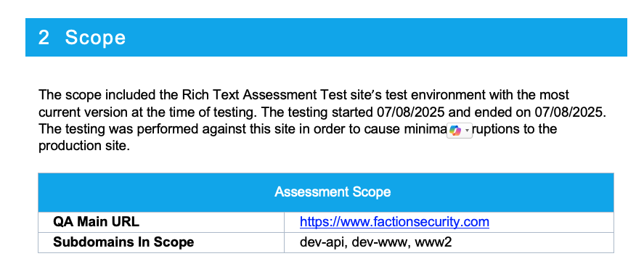Expand the Copilot dropdown arrow
Screen dimensions: 644x272
pos(467,131)
